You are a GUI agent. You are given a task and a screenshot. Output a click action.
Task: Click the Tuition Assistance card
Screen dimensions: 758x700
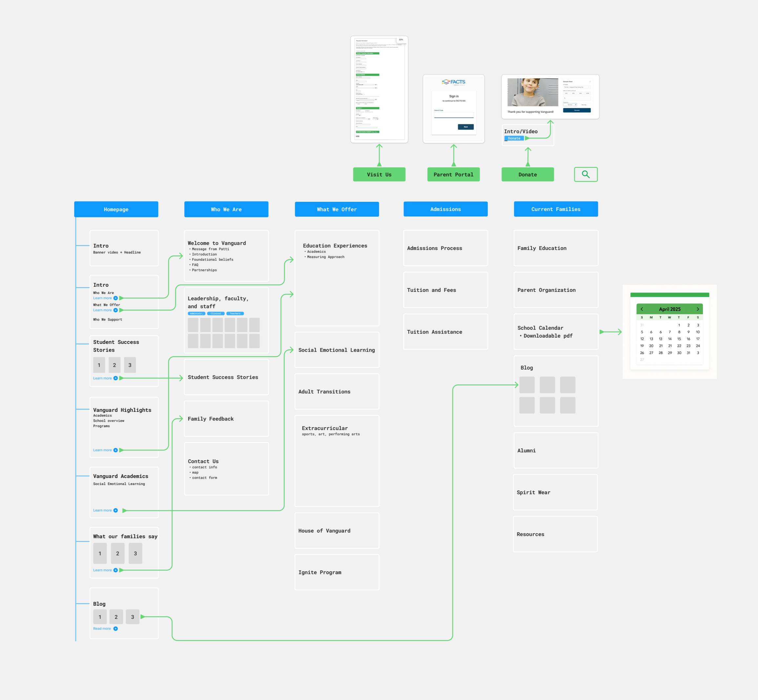[445, 332]
